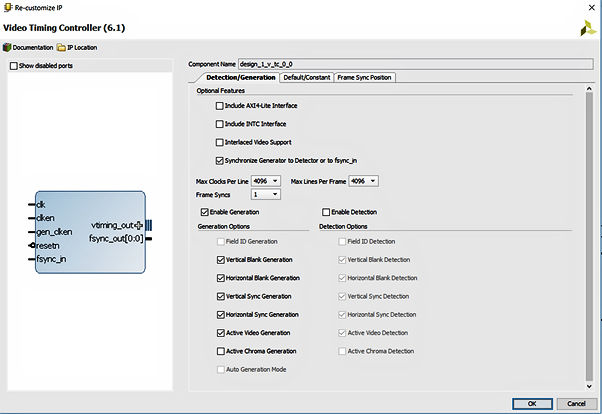Open Max Lines Per Frame dropdown
This screenshot has height=414, width=602.
tap(364, 181)
